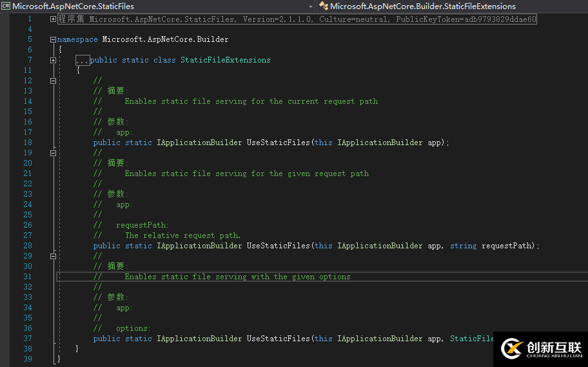Viewport: 588px width, 367px height.
Task: Click the class icon beside Microsoft.AspNetCore.Builder.StaticFileExtensions
Action: click(323, 6)
